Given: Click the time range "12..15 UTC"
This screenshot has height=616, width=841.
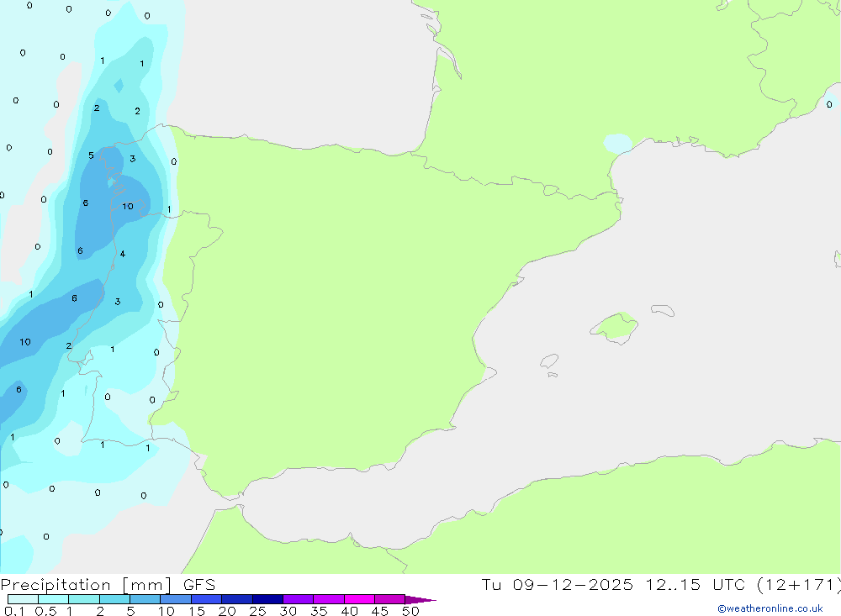Looking at the screenshot, I should coord(696,584).
